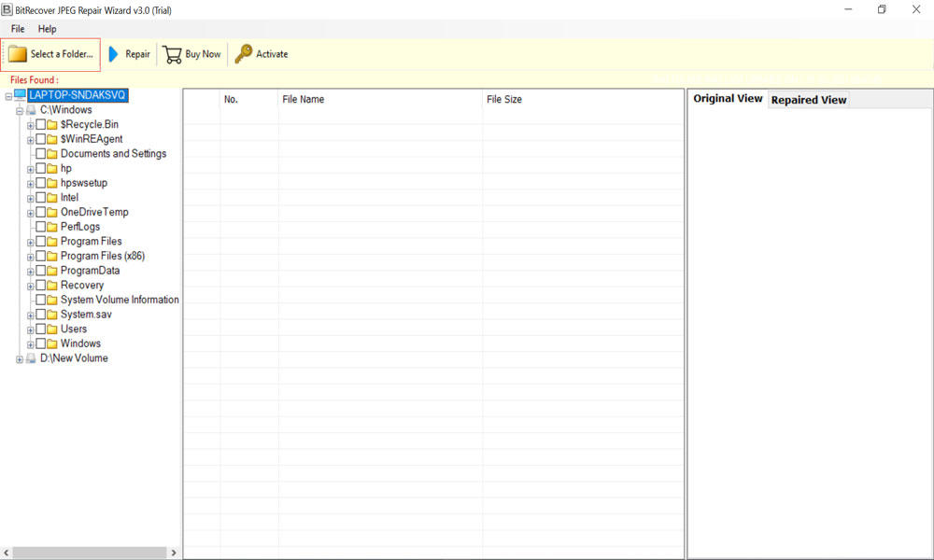Click the blue Repair arrow icon
Image resolution: width=934 pixels, height=560 pixels.
point(113,54)
